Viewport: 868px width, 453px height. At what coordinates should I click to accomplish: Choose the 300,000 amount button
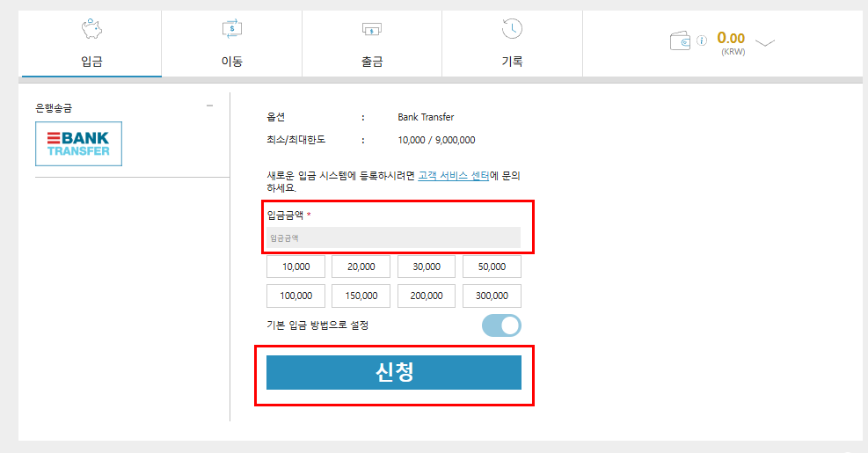[x=492, y=296]
